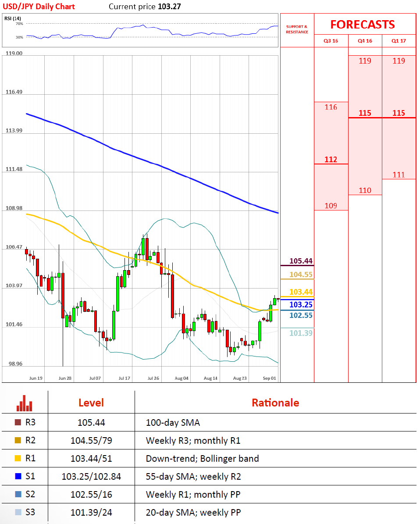Click the R3 row label
420x524 pixels.
pyautogui.click(x=30, y=422)
